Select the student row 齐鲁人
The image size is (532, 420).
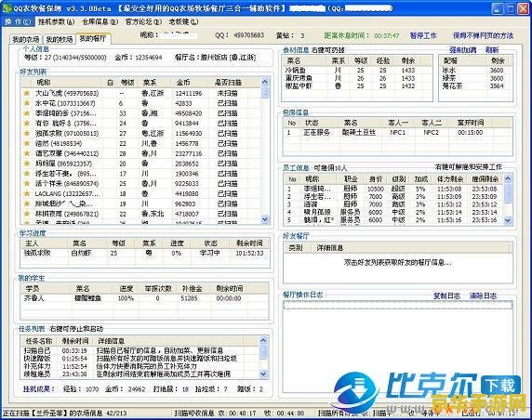tap(145, 298)
